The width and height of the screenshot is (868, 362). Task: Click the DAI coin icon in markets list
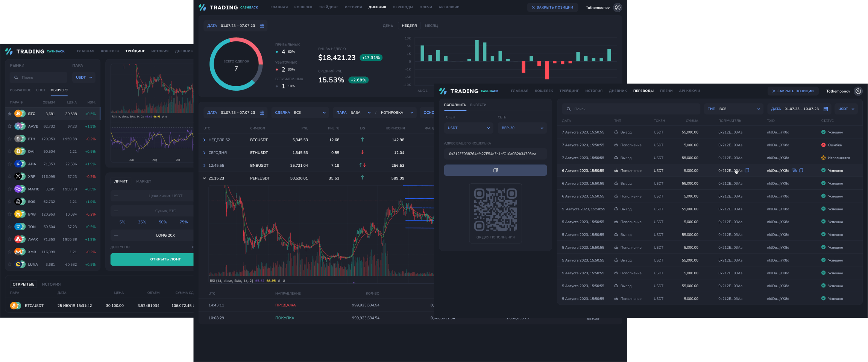20,151
